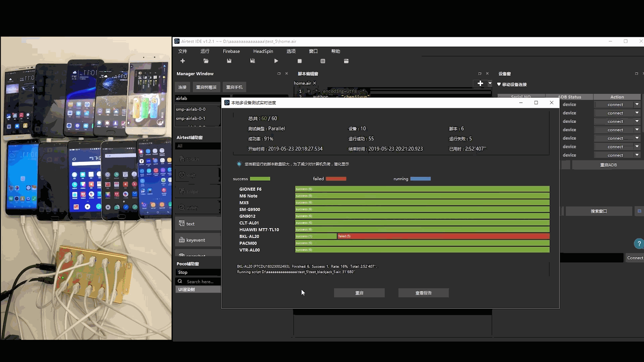Select the text command in Airtest assistant
Image resolution: width=644 pixels, height=362 pixels.
[198, 224]
